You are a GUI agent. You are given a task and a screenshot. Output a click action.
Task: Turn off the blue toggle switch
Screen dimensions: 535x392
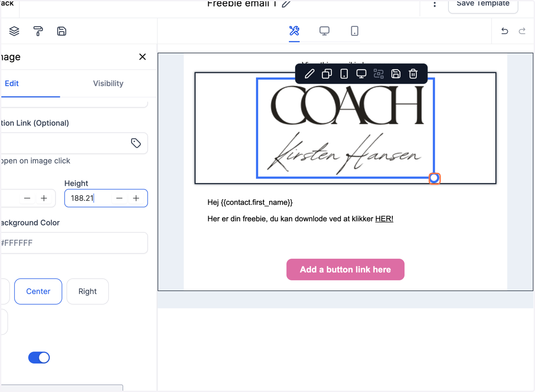point(39,358)
